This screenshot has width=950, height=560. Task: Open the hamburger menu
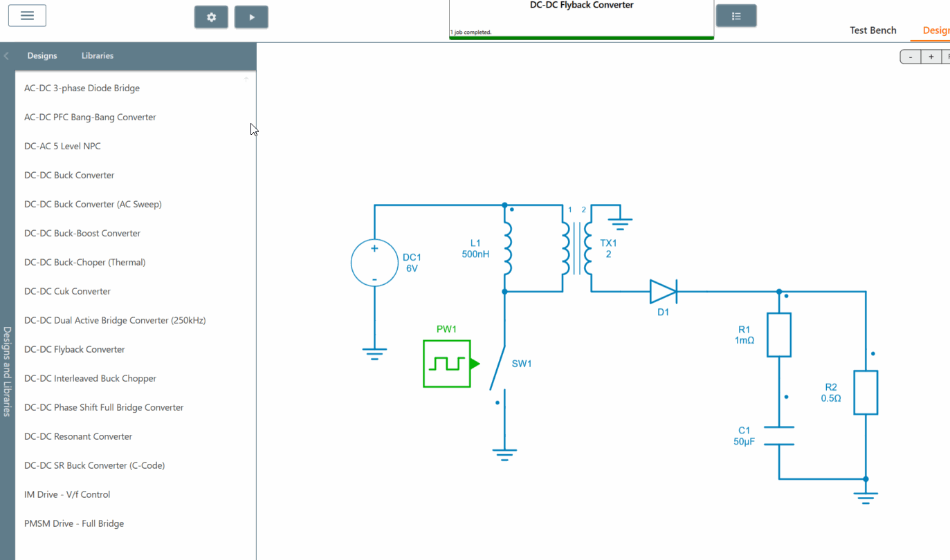(x=27, y=15)
